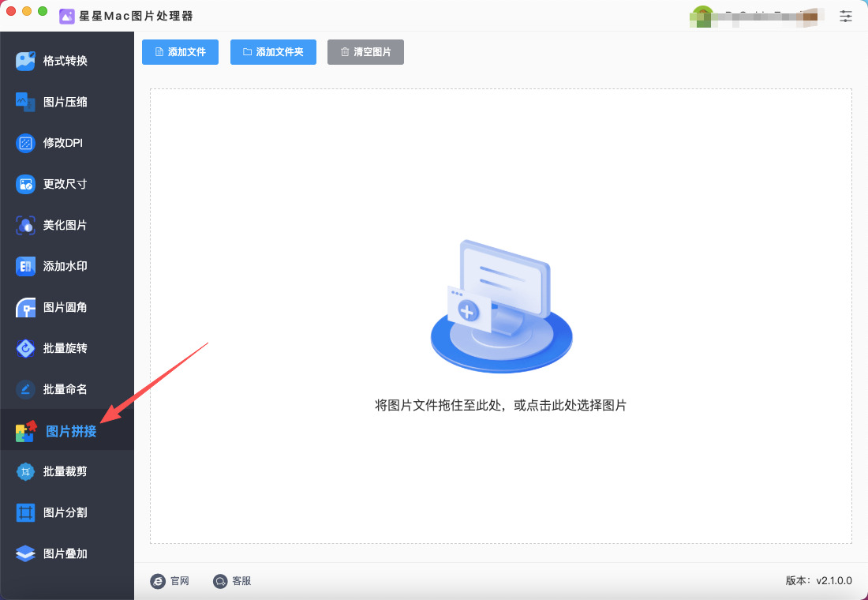Click the 星星Mac图片处理器 title text
The height and width of the screenshot is (600, 868).
(137, 16)
